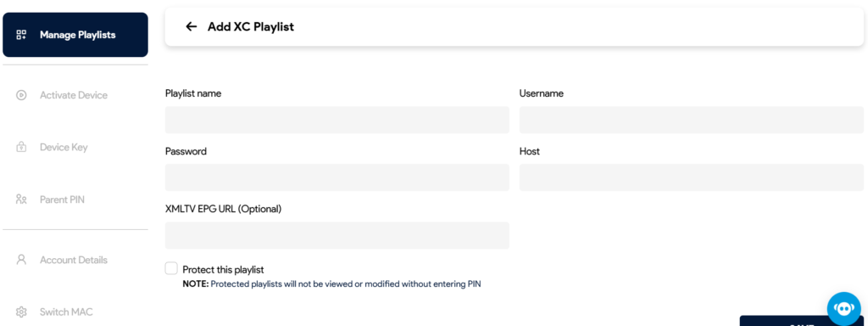Click the Parent PIN people icon
The height and width of the screenshot is (326, 868).
tap(21, 199)
